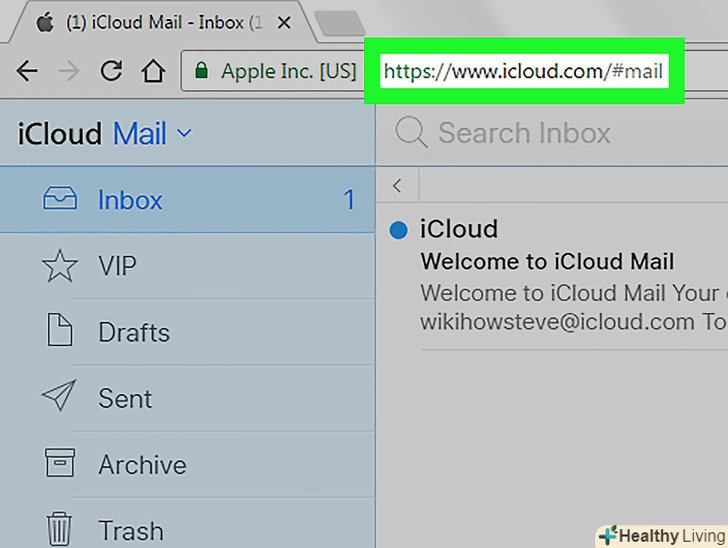Click the iCloud Mail title text
The width and height of the screenshot is (728, 548).
[92, 134]
